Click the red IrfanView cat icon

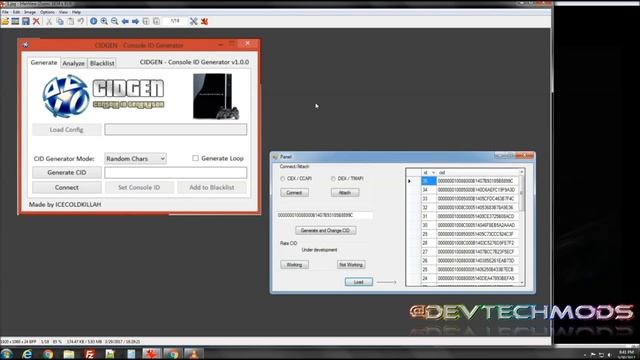click(204, 21)
